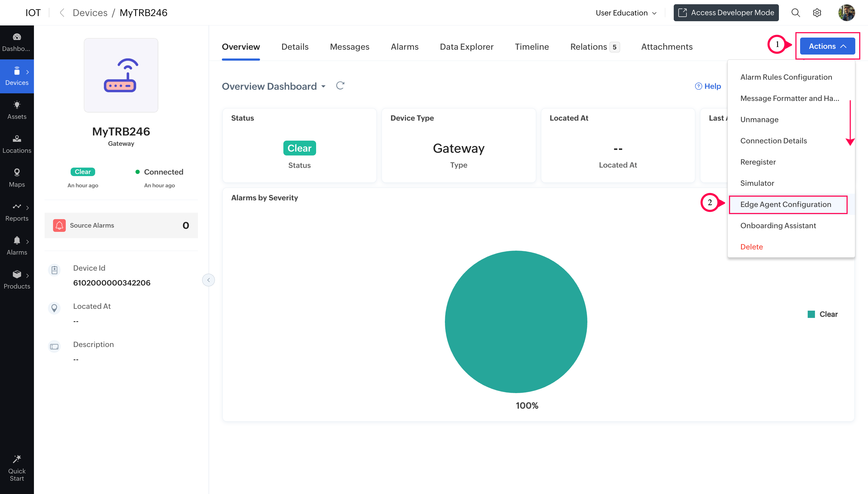Launch Quick Start wizard
The width and height of the screenshot is (868, 494).
pyautogui.click(x=17, y=468)
